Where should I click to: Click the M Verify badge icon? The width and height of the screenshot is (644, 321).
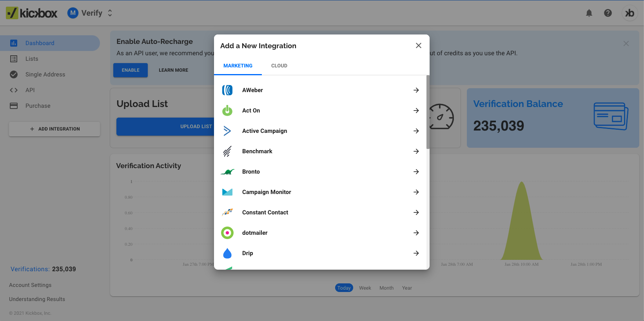pyautogui.click(x=73, y=13)
